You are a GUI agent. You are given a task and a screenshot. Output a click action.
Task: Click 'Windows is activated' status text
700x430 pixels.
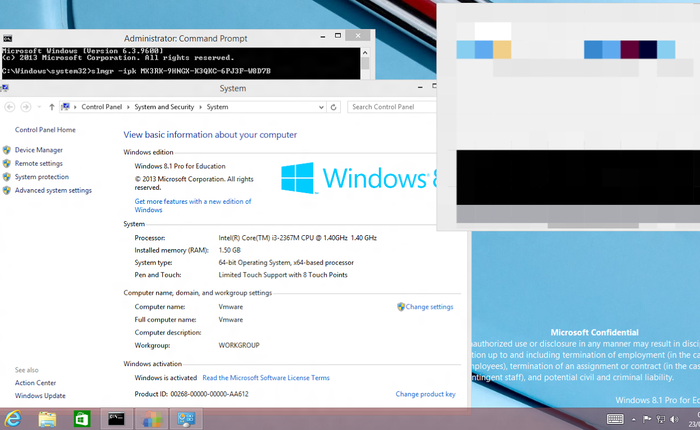166,378
